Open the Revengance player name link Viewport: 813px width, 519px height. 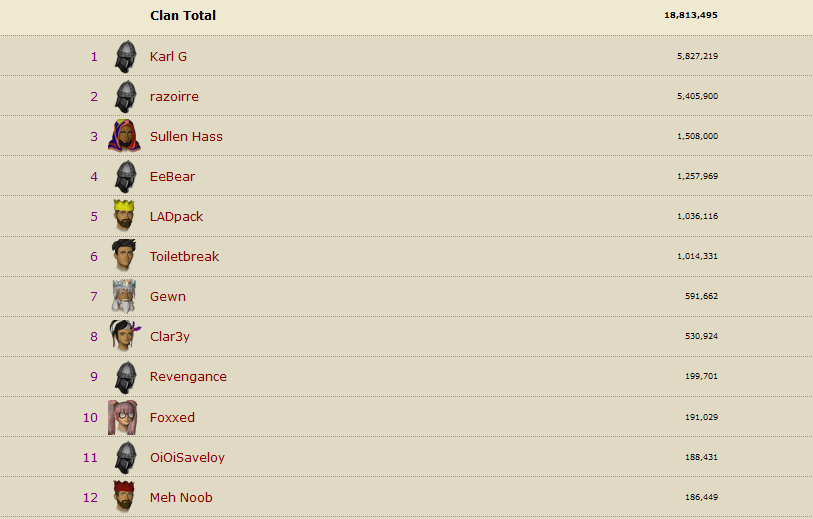[188, 377]
